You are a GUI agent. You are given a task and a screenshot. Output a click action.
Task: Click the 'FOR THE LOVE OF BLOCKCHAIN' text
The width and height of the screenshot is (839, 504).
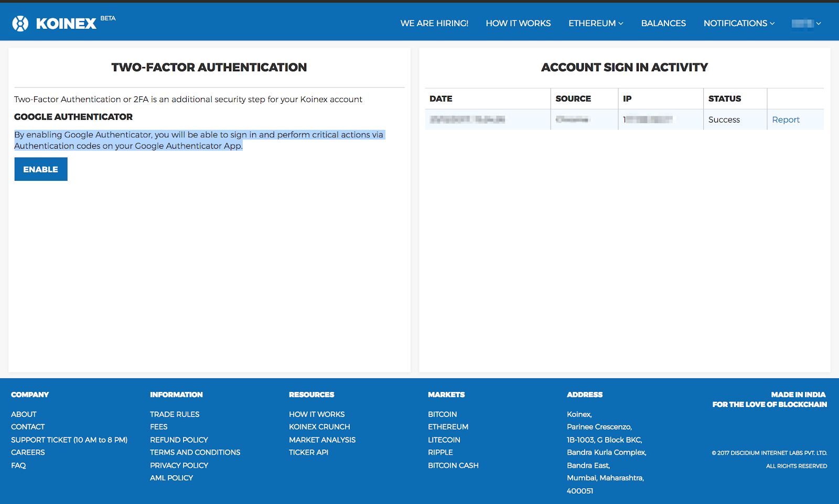point(770,404)
